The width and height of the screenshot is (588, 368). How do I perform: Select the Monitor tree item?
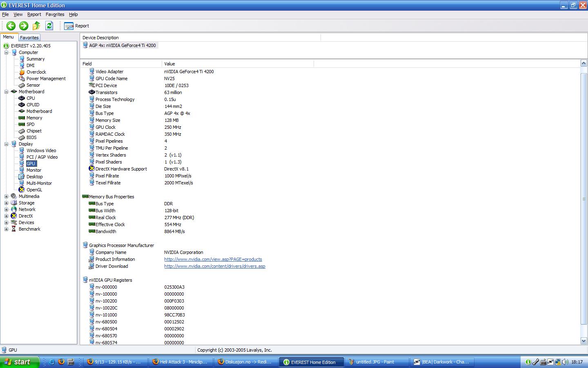click(34, 170)
